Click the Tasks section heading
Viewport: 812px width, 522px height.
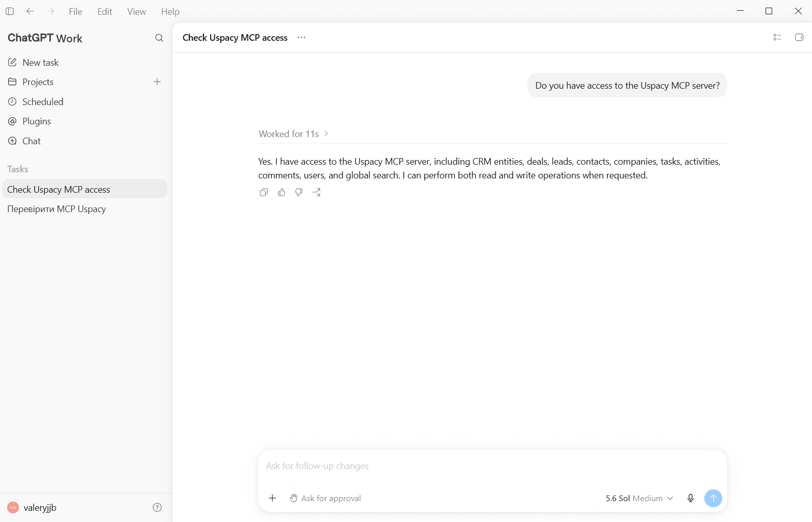(18, 169)
